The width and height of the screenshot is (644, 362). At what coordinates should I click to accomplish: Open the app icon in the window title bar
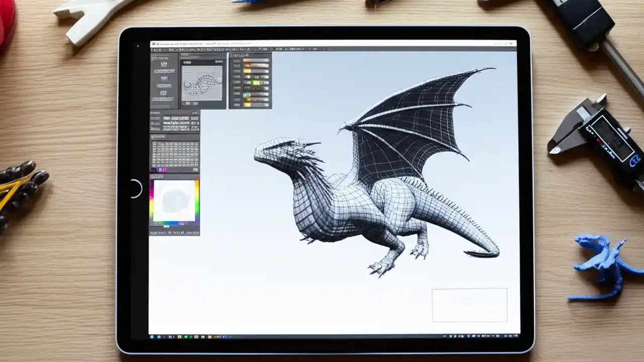click(153, 43)
